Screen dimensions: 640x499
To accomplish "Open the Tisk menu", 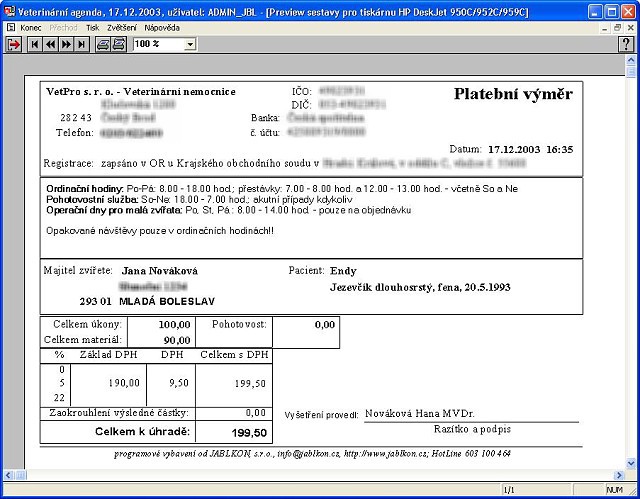I will point(93,28).
